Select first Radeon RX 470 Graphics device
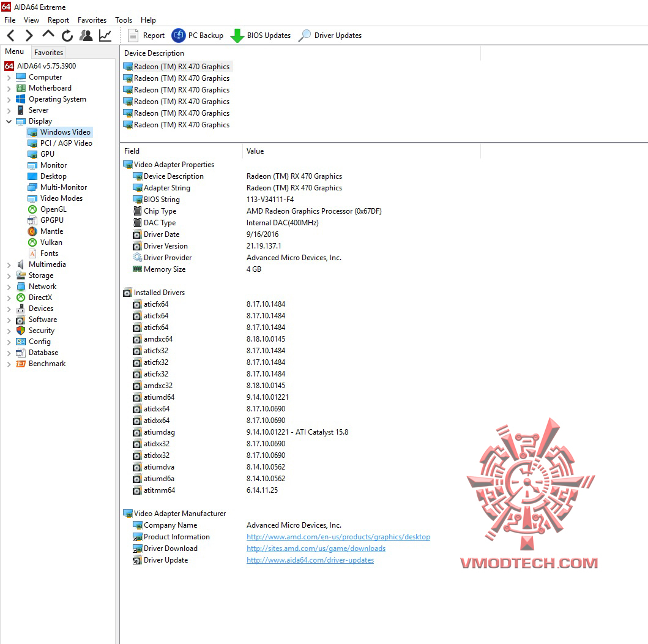This screenshot has height=644, width=648. (177, 67)
